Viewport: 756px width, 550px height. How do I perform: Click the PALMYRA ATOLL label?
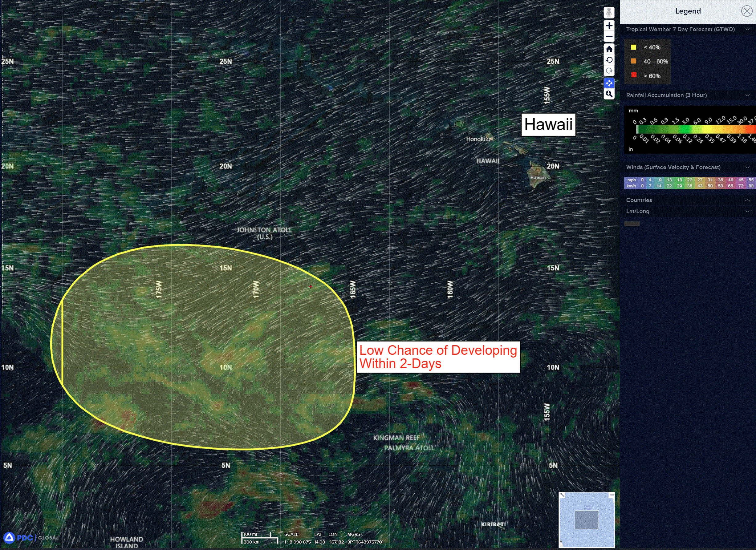click(x=409, y=448)
